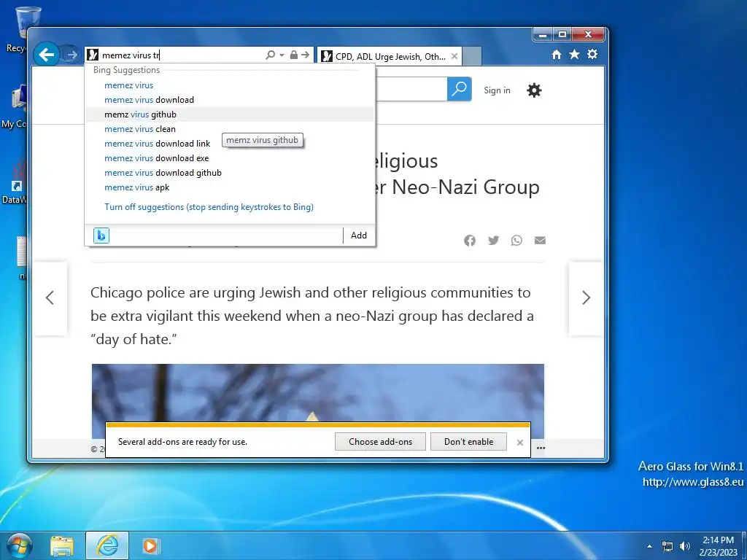Open Internet Explorer Tools gear icon
The image size is (747, 560).
592,54
